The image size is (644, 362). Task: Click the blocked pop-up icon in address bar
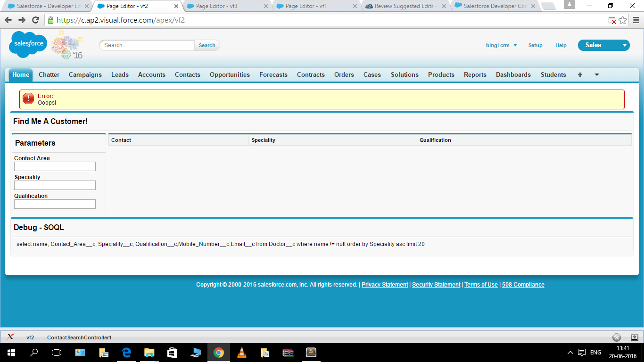(x=612, y=20)
